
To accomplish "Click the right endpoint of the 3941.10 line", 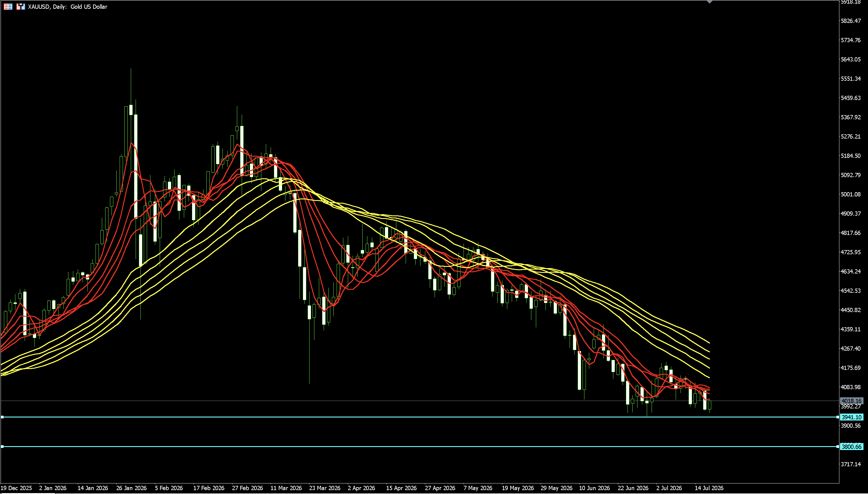I will pyautogui.click(x=838, y=417).
